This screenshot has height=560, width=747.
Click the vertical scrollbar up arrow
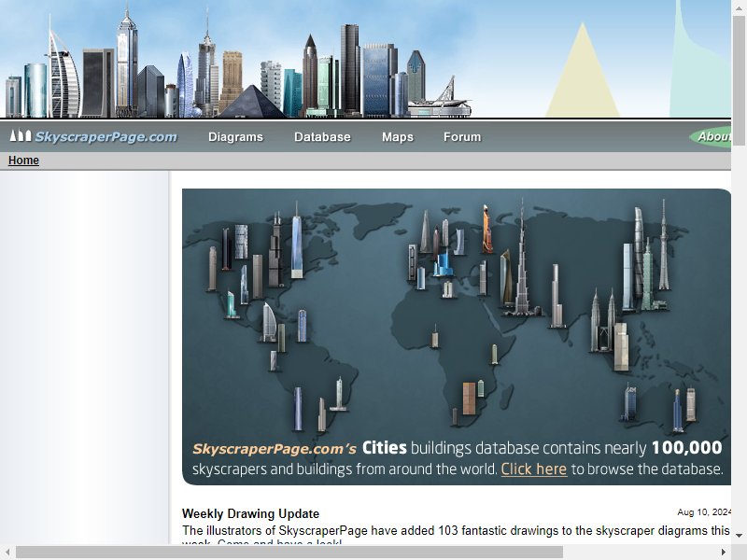coord(739,8)
